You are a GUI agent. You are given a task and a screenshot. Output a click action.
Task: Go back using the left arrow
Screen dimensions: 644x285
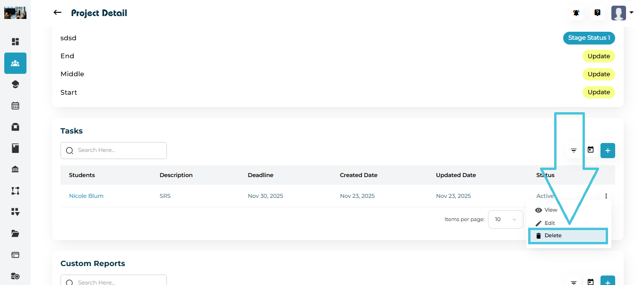click(x=57, y=13)
